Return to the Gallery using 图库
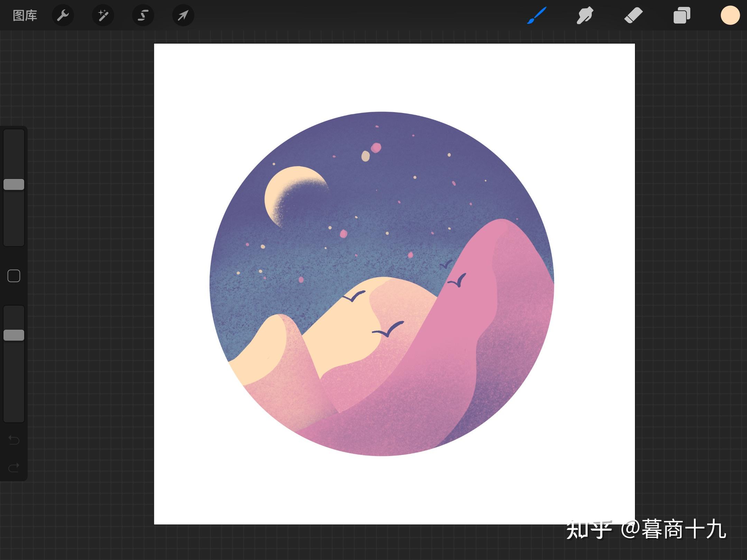The image size is (747, 560). 25,15
